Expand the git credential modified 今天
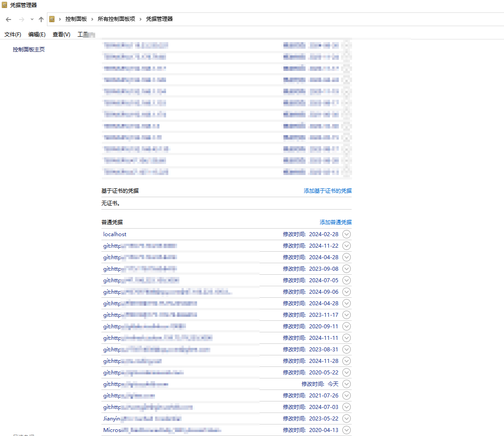 (347, 384)
